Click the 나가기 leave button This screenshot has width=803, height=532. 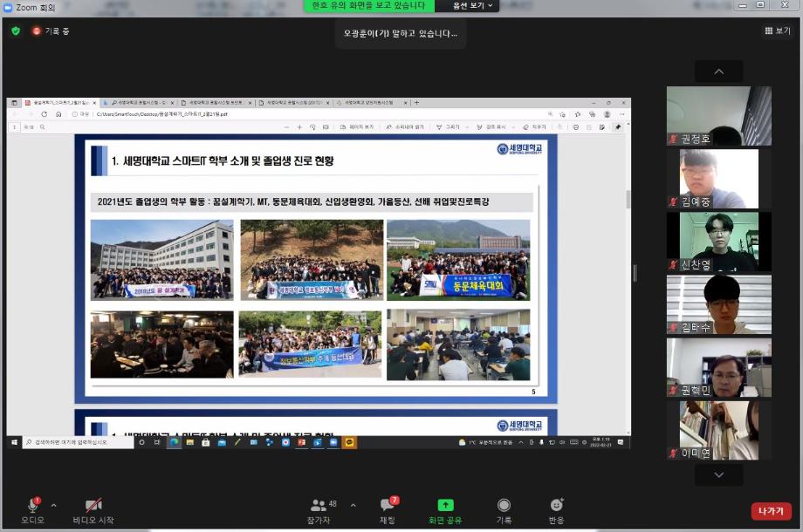[771, 511]
